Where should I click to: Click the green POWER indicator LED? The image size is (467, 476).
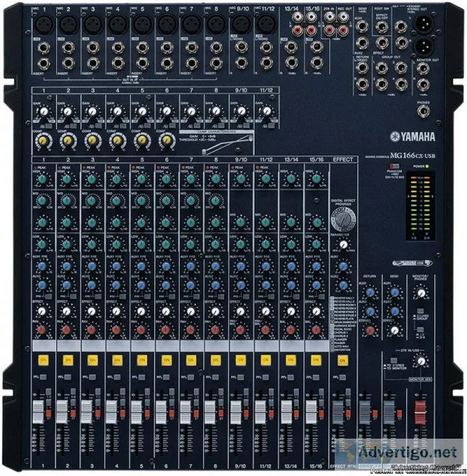tap(427, 166)
